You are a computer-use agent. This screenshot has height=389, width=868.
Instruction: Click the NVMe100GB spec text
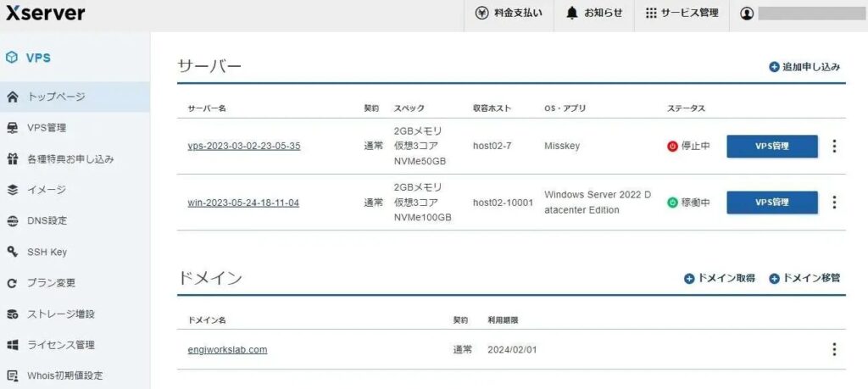[x=422, y=218]
